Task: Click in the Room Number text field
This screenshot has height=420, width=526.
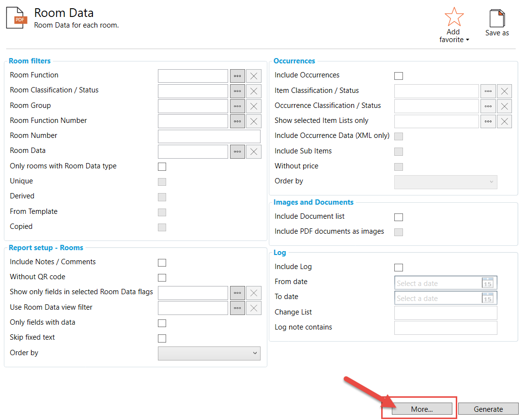Action: click(209, 136)
